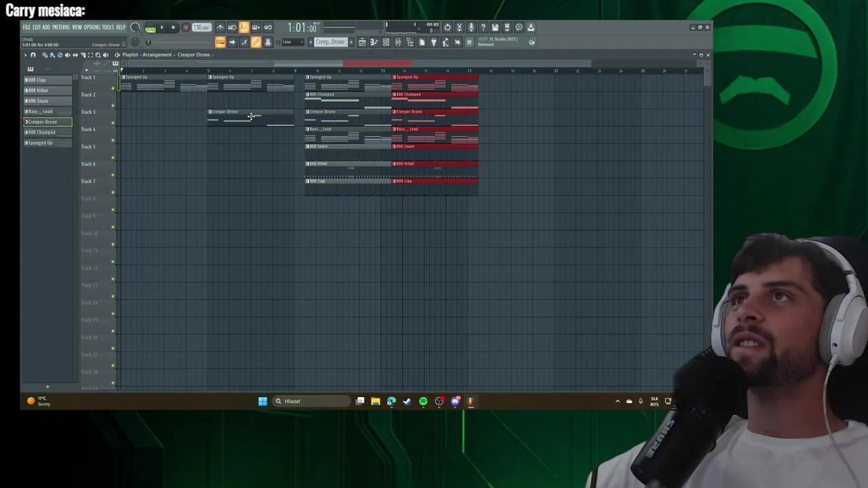The image size is (868, 488).
Task: Open the Mixer view icon
Action: (x=398, y=42)
